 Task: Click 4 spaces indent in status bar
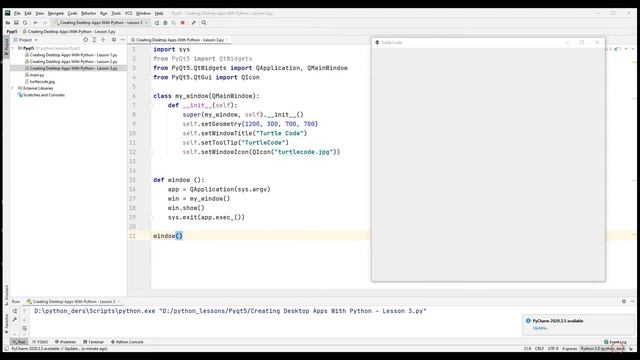point(569,349)
